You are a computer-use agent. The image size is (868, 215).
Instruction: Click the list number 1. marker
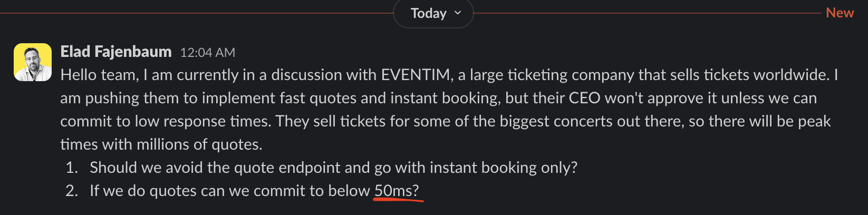coord(72,168)
